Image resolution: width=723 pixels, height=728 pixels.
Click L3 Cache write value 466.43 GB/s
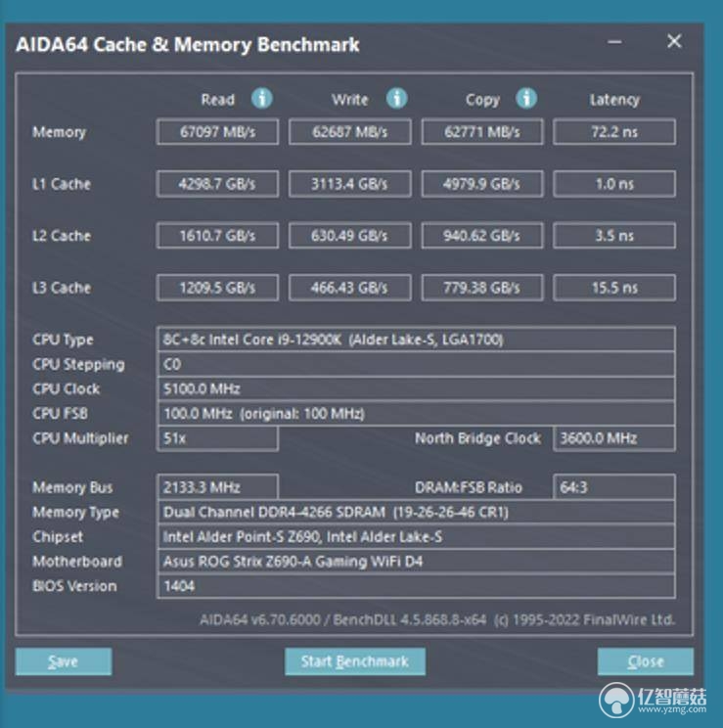point(349,288)
